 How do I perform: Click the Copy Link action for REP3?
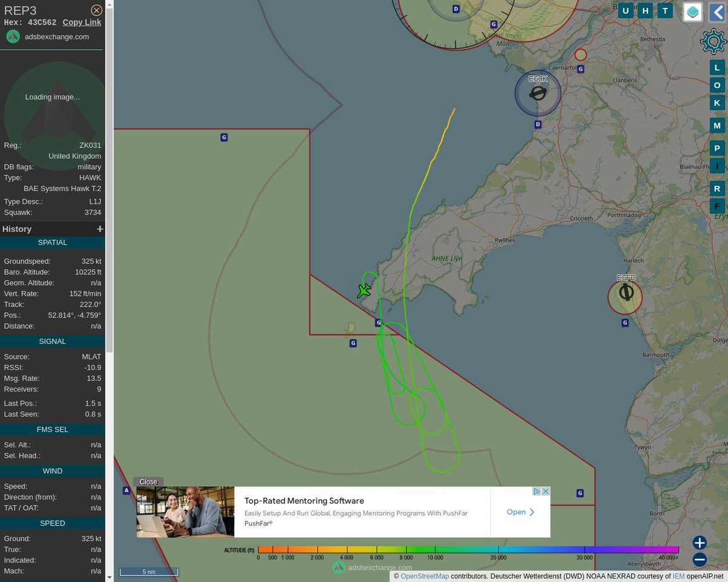[x=81, y=22]
